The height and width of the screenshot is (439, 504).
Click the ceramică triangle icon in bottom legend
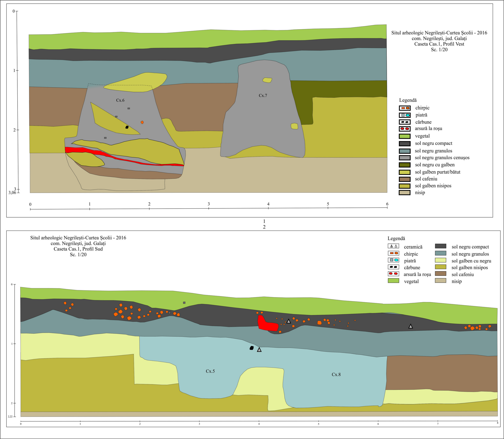(393, 246)
